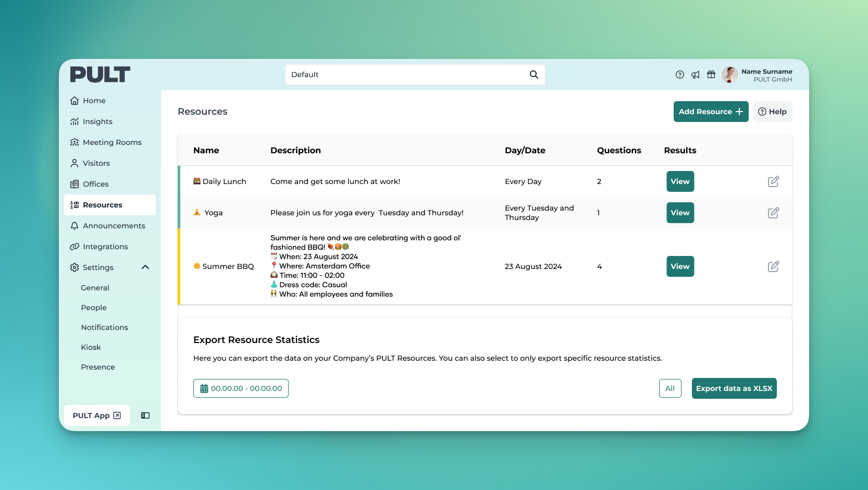
Task: Edit the Daily Lunch resource
Action: tap(774, 181)
